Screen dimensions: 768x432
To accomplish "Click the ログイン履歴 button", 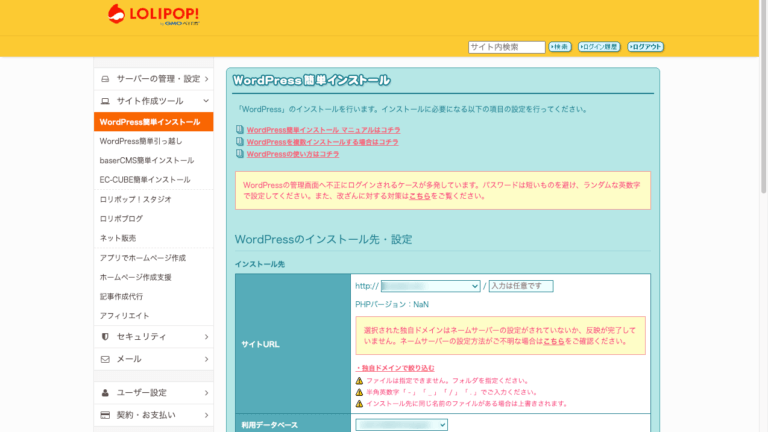I will [x=599, y=47].
